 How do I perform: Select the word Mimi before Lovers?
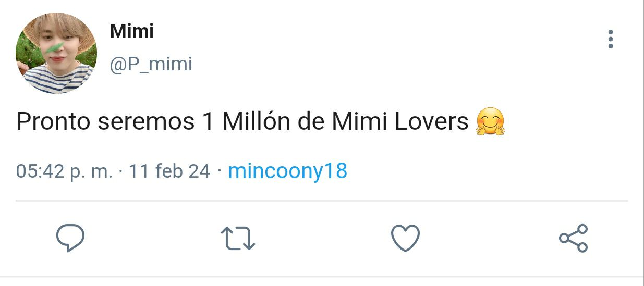click(x=359, y=122)
